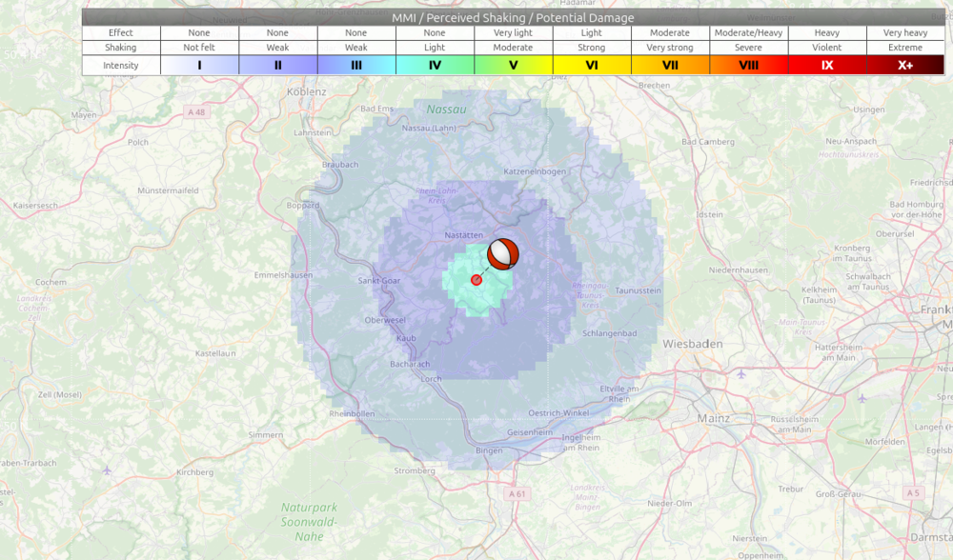Image resolution: width=953 pixels, height=560 pixels.
Task: Click the Bingen town label
Action: point(489,450)
